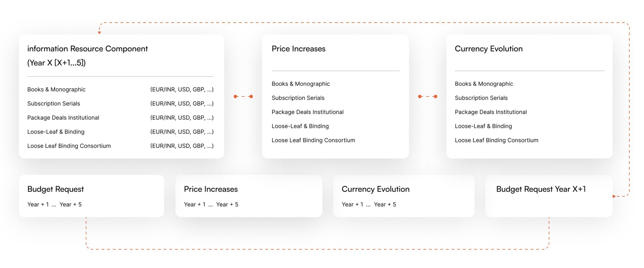The height and width of the screenshot is (268, 644).
Task: Click the top Price Increases card heading
Action: click(298, 49)
